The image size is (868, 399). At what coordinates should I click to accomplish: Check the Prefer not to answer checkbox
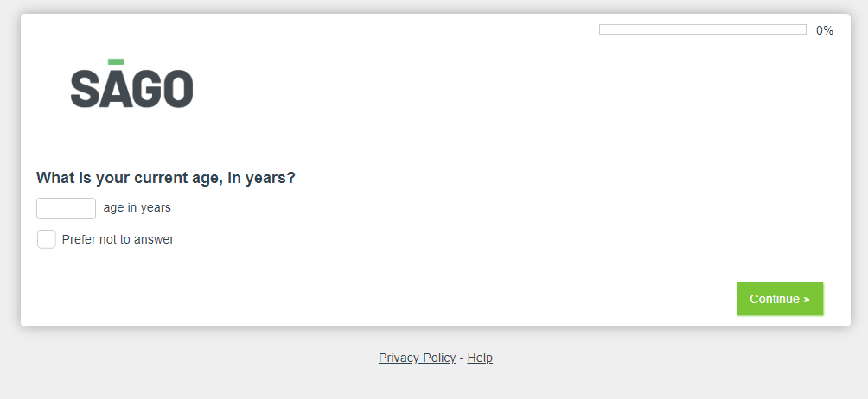(x=47, y=239)
